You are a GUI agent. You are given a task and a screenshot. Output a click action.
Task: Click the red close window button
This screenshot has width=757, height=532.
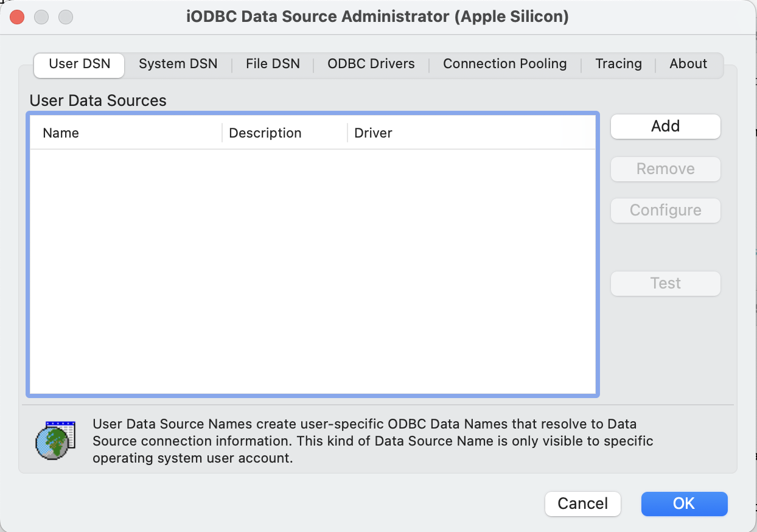click(x=17, y=17)
